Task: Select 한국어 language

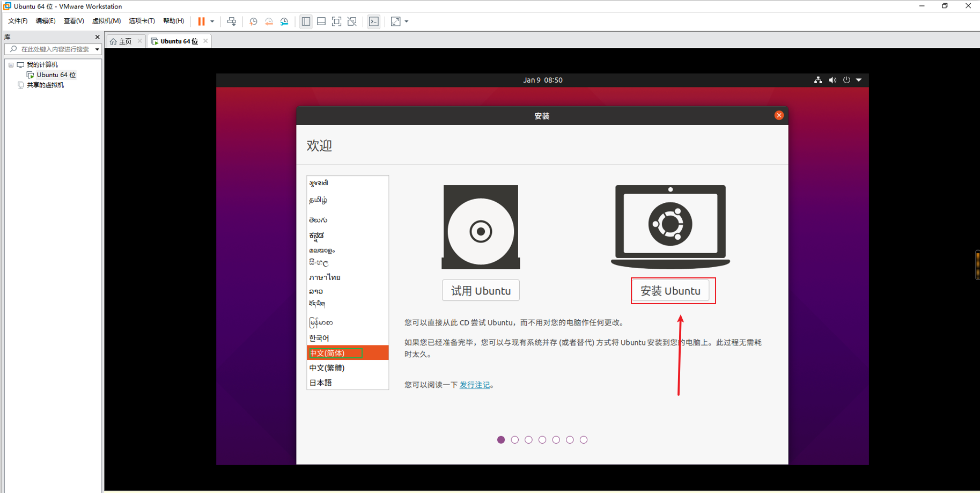Action: pyautogui.click(x=348, y=338)
